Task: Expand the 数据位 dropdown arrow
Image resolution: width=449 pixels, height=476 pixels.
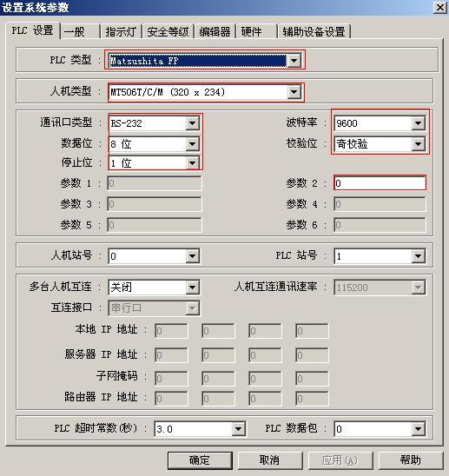Action: click(192, 144)
